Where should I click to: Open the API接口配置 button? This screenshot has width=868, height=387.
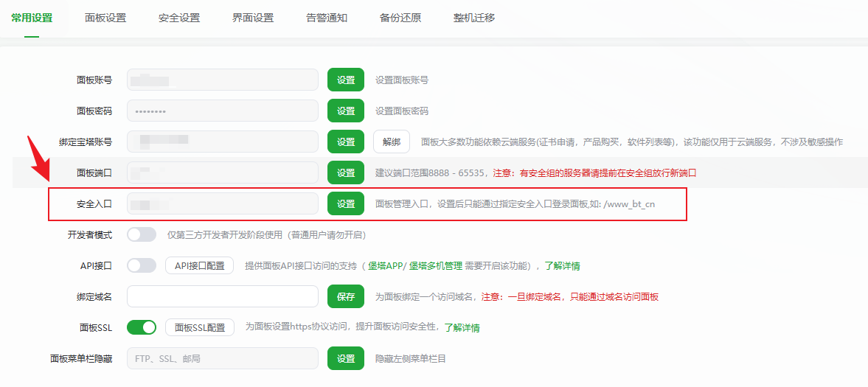point(199,265)
